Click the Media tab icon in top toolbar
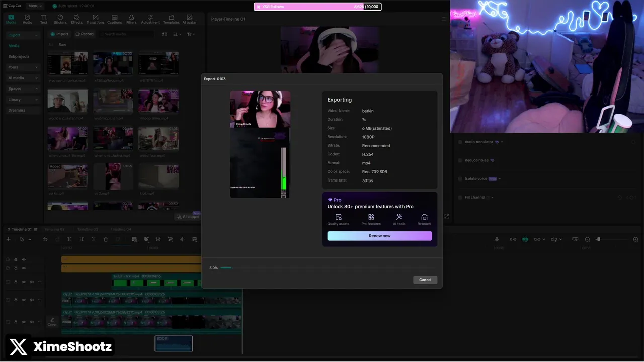644x362 pixels. [x=11, y=19]
